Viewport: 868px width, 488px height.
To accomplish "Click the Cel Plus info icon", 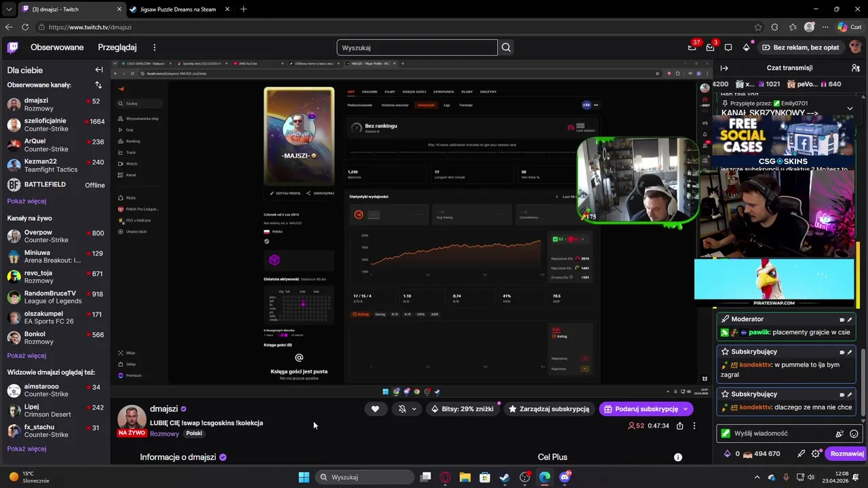I will click(x=677, y=457).
